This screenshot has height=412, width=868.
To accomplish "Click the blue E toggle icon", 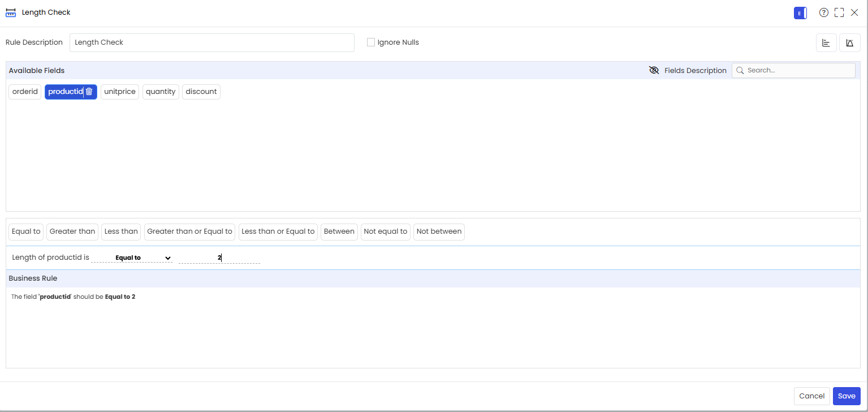I will pos(800,13).
